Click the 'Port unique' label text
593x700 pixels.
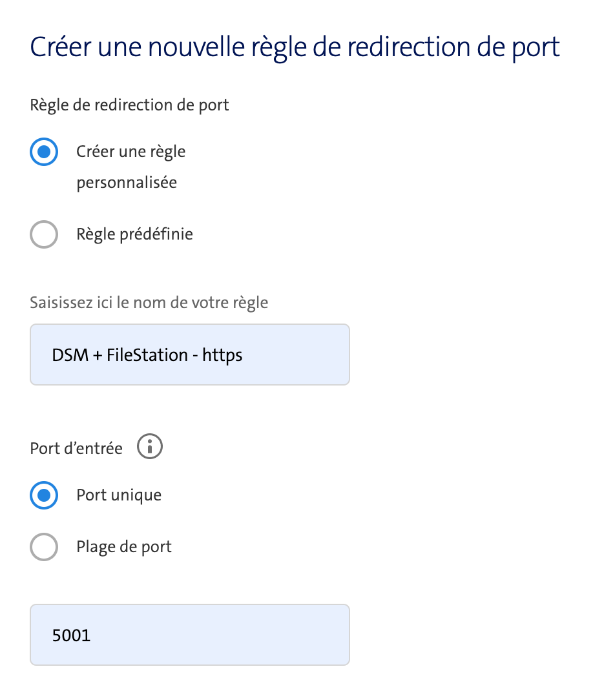pyautogui.click(x=119, y=495)
